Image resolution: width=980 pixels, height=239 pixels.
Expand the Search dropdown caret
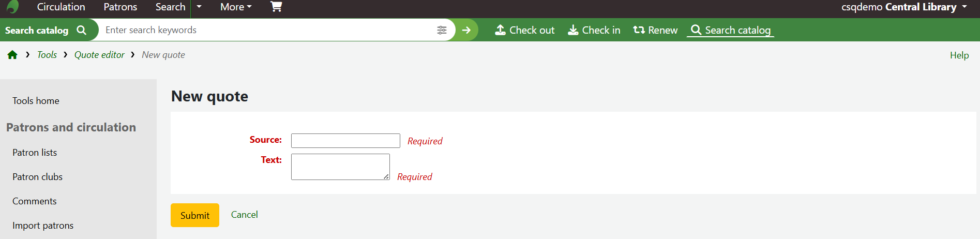tap(199, 7)
